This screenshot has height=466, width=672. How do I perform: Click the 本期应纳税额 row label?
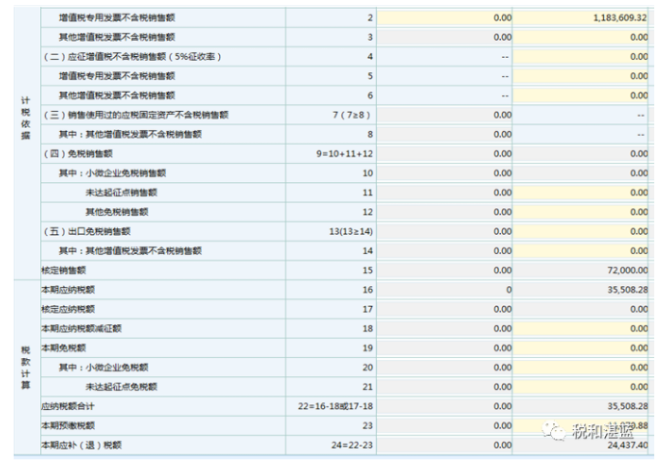coord(68,290)
